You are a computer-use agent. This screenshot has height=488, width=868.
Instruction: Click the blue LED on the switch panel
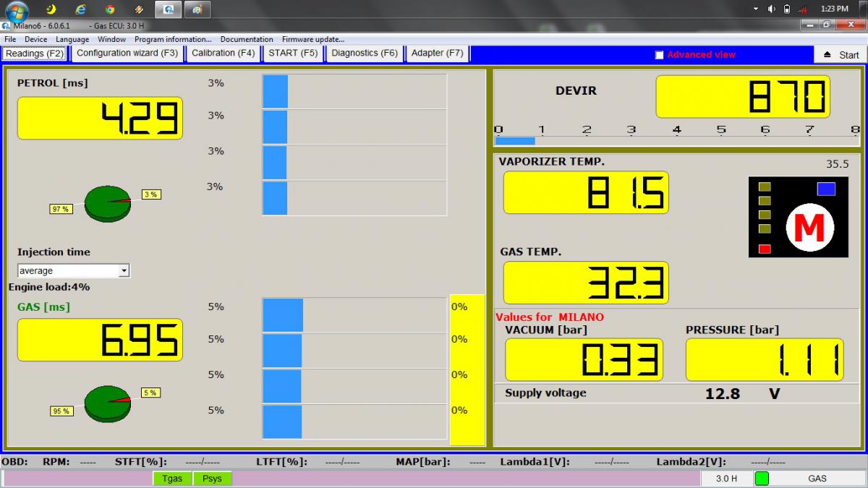(826, 189)
